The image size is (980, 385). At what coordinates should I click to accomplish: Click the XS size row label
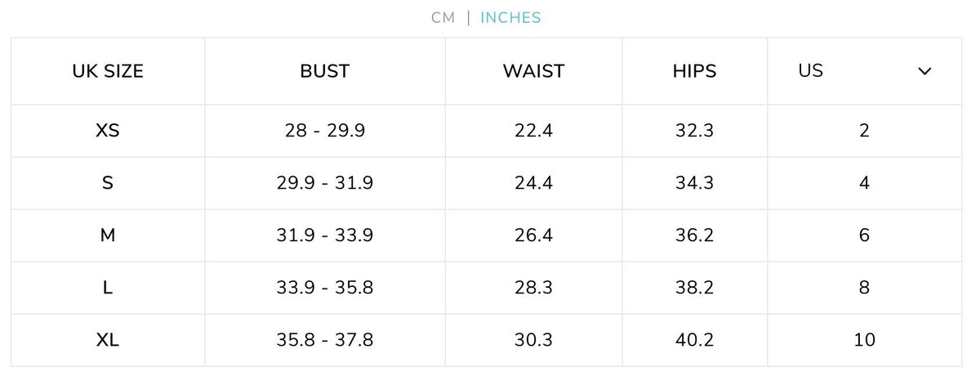click(108, 131)
